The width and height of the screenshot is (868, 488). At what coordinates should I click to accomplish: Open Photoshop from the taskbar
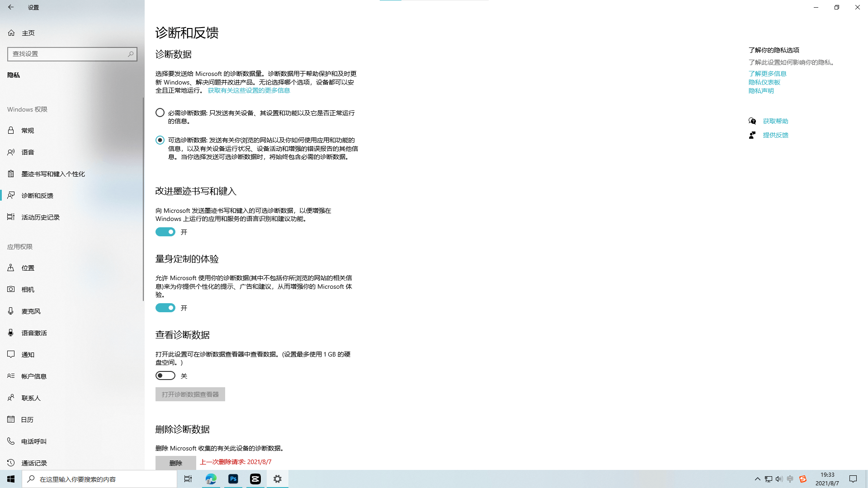tap(233, 479)
